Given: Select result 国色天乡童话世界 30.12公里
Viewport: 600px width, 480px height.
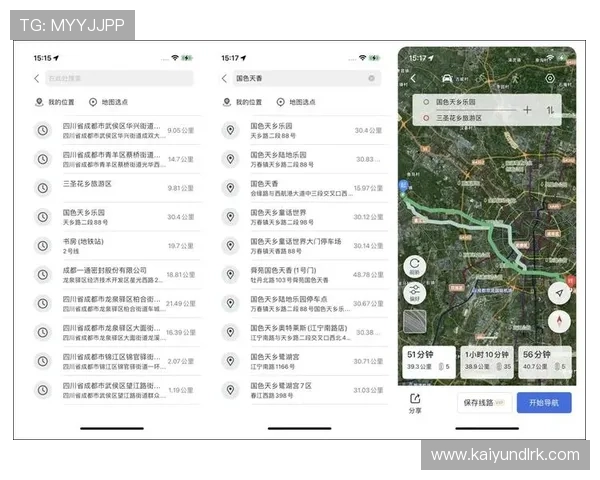Looking at the screenshot, I should tap(305, 217).
